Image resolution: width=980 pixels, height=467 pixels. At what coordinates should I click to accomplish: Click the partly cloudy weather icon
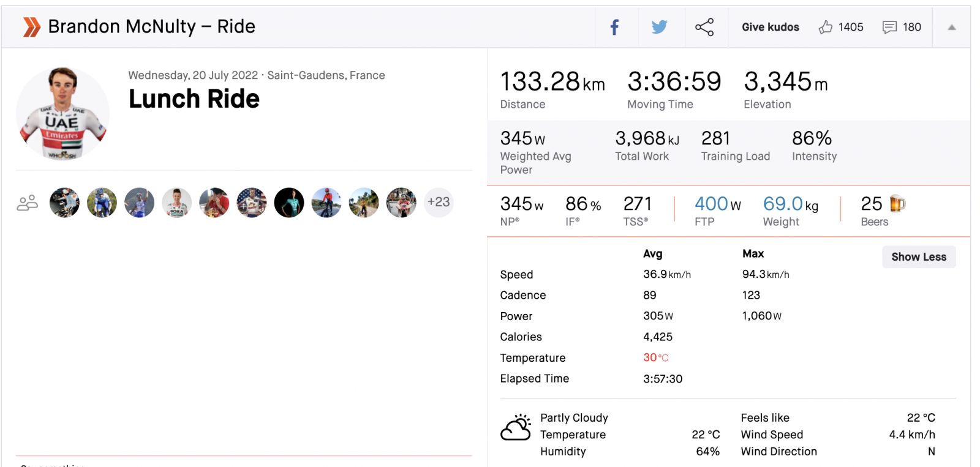[516, 427]
